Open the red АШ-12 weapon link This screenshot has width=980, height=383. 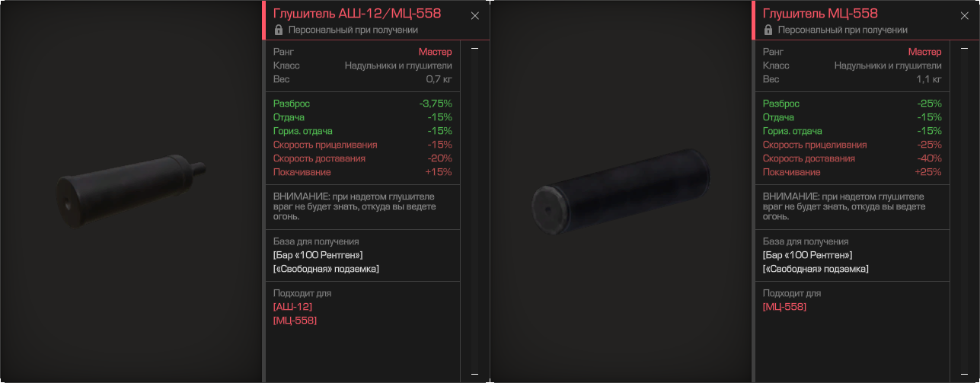click(x=292, y=307)
